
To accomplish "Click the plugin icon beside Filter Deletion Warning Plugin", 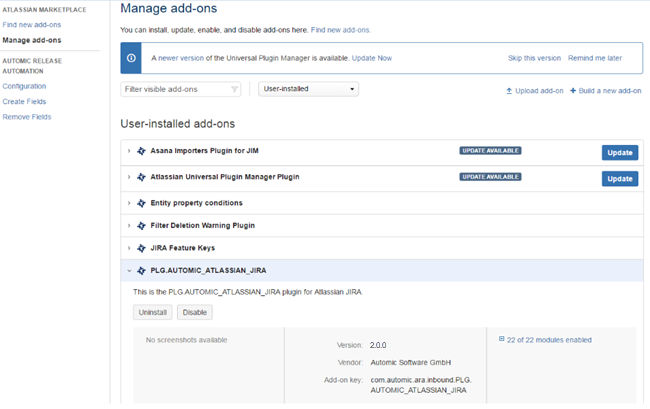I will pyautogui.click(x=141, y=225).
